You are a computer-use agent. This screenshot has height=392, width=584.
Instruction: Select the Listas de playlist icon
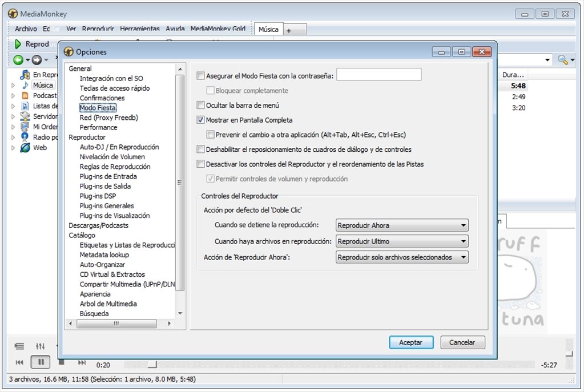point(25,106)
